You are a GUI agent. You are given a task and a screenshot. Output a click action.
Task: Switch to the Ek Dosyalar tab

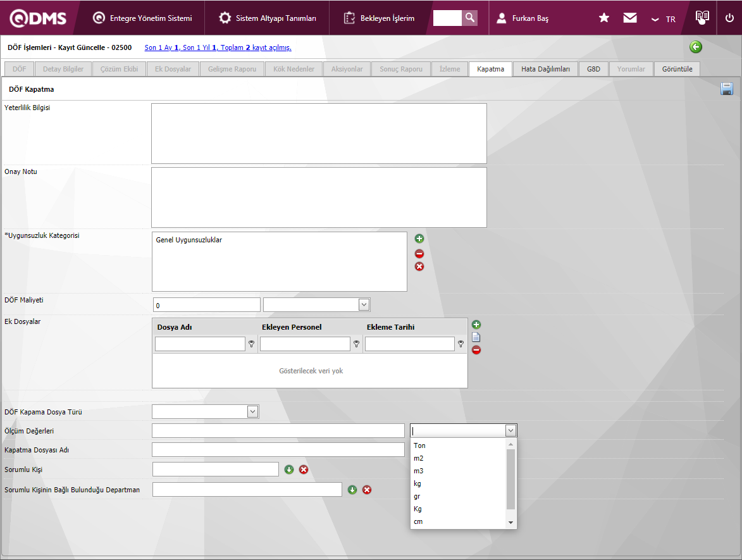173,69
